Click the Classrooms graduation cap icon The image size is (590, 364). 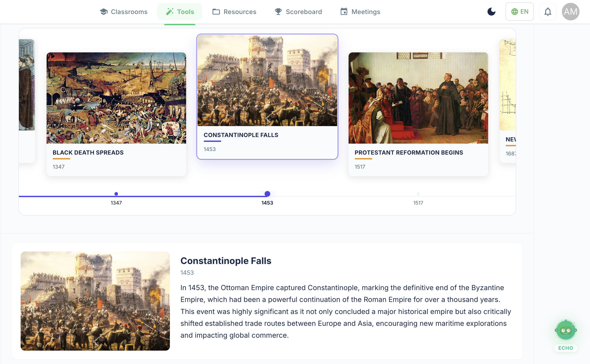pos(104,12)
